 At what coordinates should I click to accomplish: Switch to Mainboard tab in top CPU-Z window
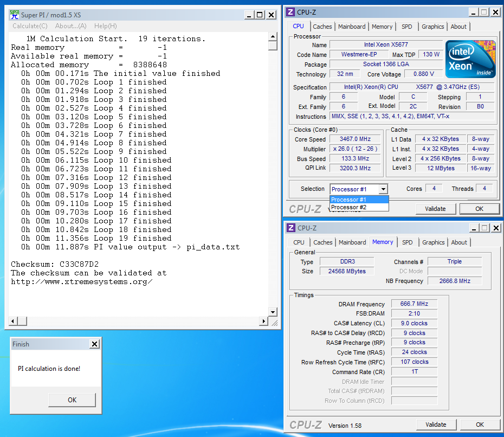(352, 27)
